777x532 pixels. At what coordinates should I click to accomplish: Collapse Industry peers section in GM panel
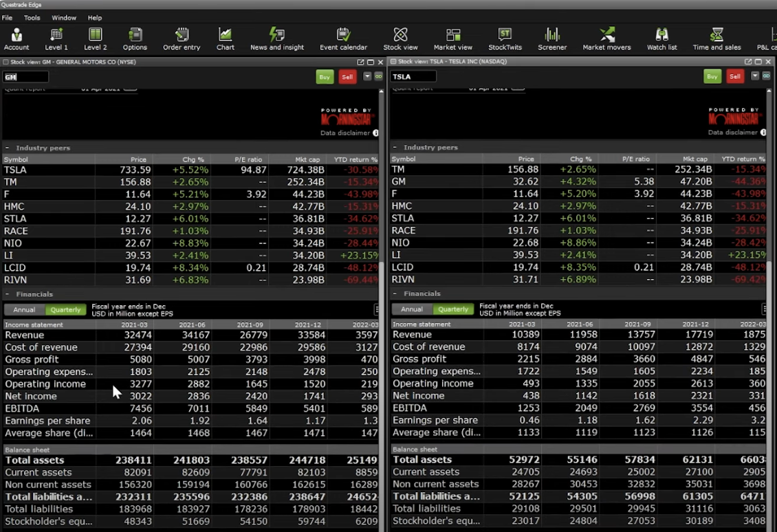click(x=8, y=148)
